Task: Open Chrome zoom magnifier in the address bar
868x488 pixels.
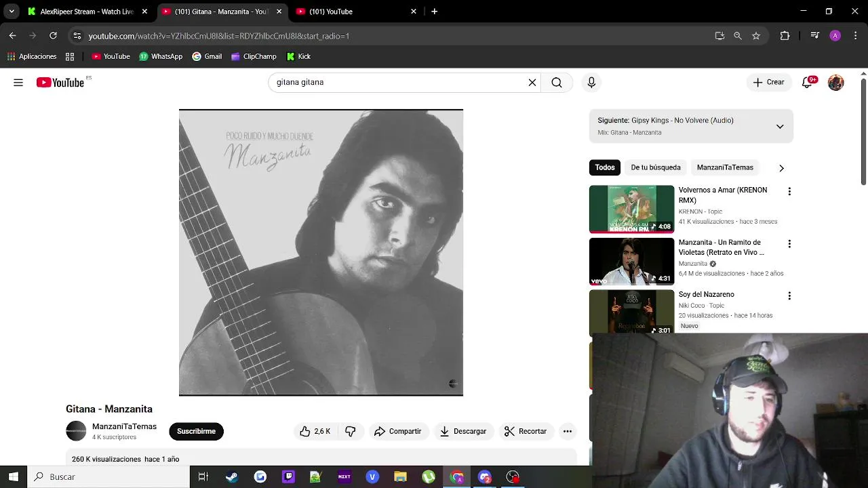Action: 738,36
